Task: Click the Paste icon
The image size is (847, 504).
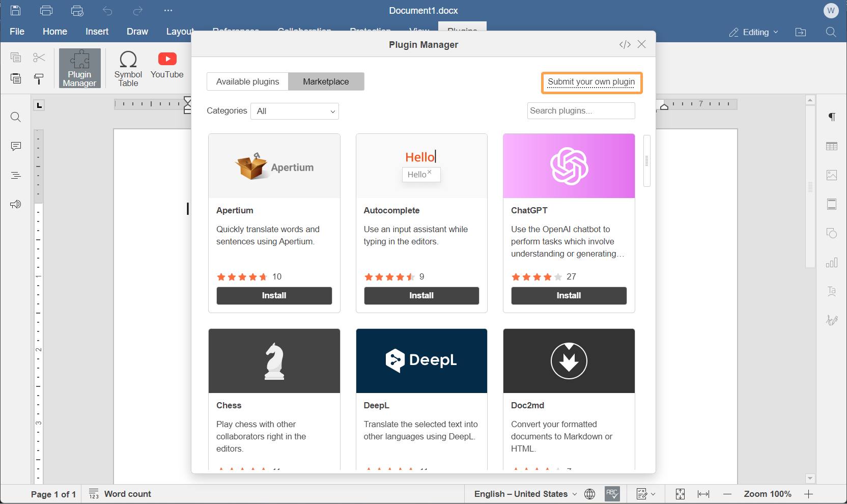Action: pyautogui.click(x=16, y=78)
